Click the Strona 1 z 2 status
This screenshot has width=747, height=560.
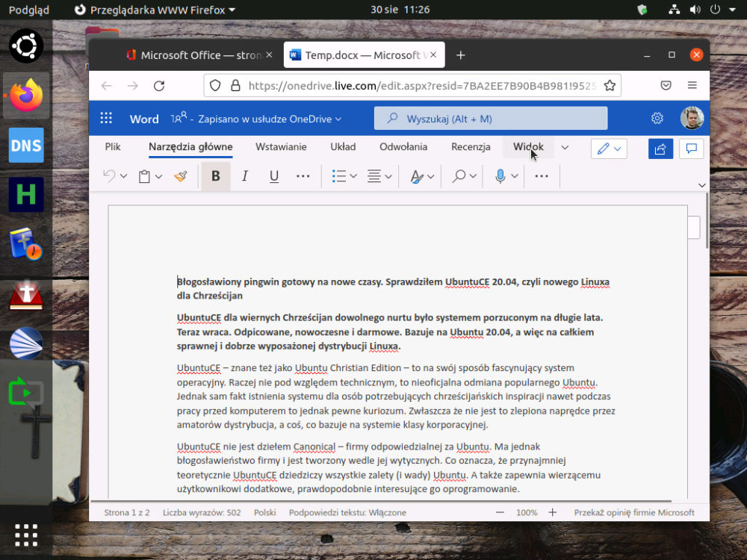pyautogui.click(x=127, y=513)
